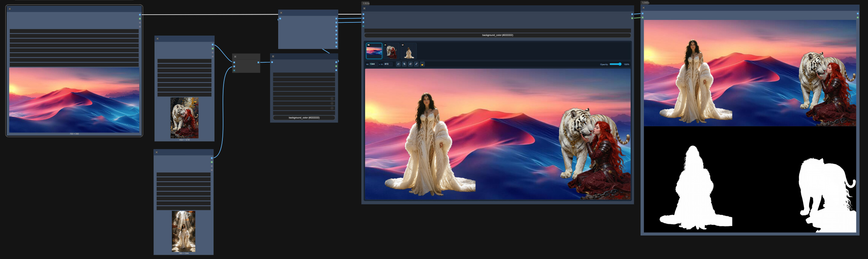This screenshot has width=868, height=259.
Task: Collapse the small dark gray node
Action: click(x=235, y=57)
